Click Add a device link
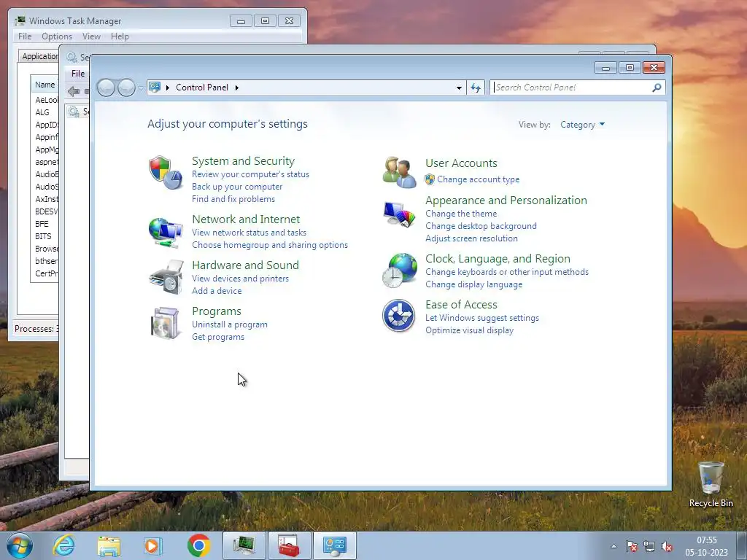 pos(216,291)
